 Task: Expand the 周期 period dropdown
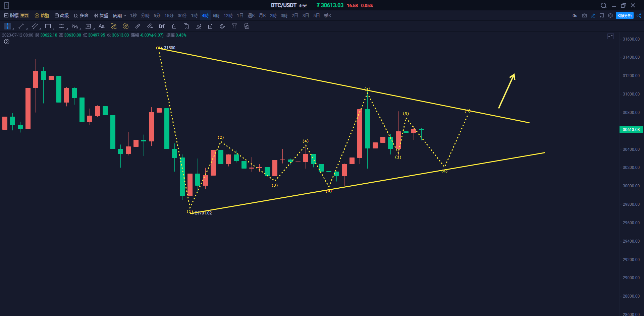(119, 15)
